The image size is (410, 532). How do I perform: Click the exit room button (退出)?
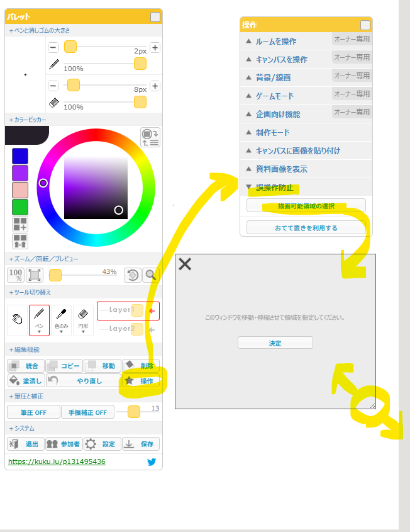click(26, 444)
